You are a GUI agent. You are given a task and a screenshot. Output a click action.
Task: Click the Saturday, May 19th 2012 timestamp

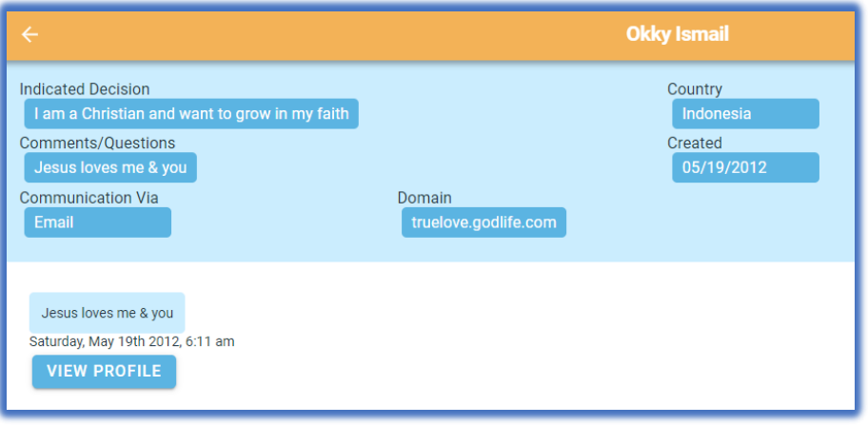(131, 341)
